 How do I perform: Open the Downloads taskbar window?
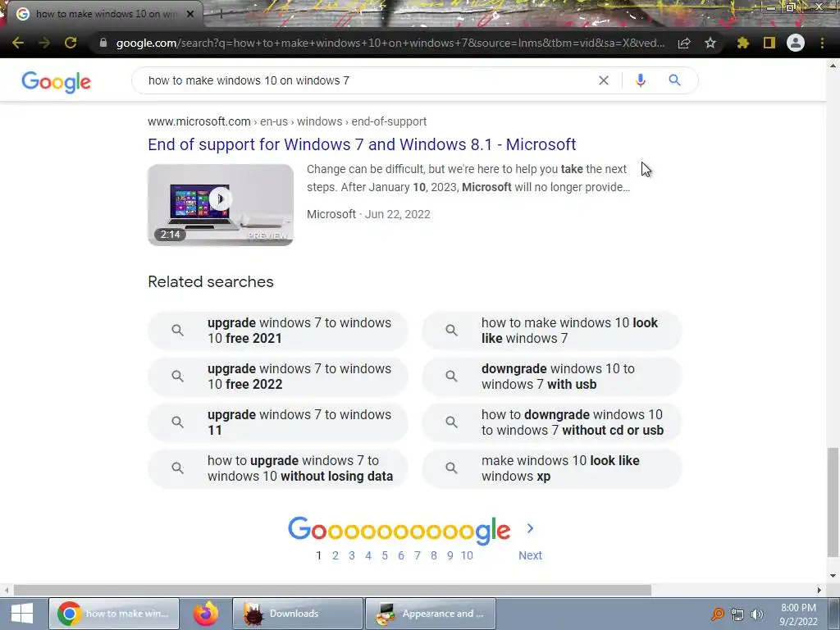(x=297, y=614)
